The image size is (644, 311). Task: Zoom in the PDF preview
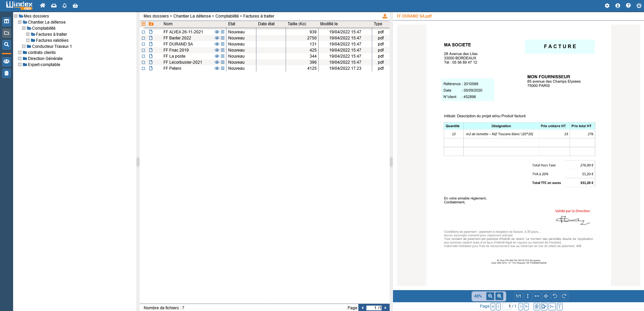499,296
